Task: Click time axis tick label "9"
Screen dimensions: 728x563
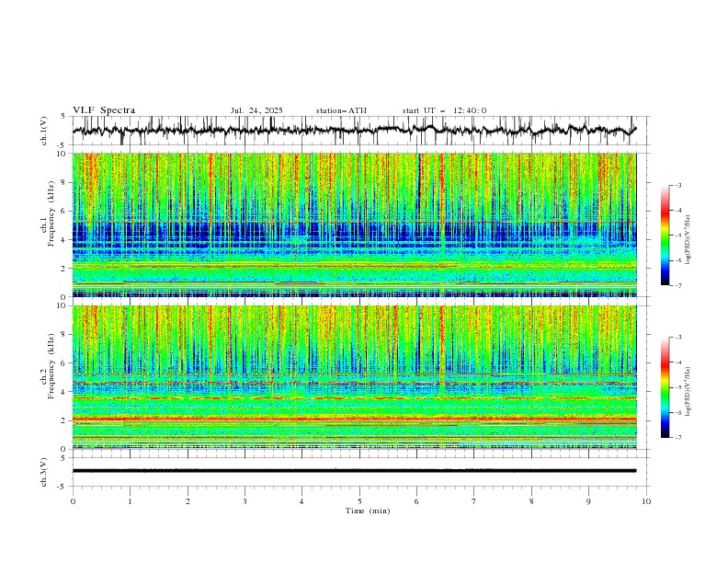Action: coord(588,501)
